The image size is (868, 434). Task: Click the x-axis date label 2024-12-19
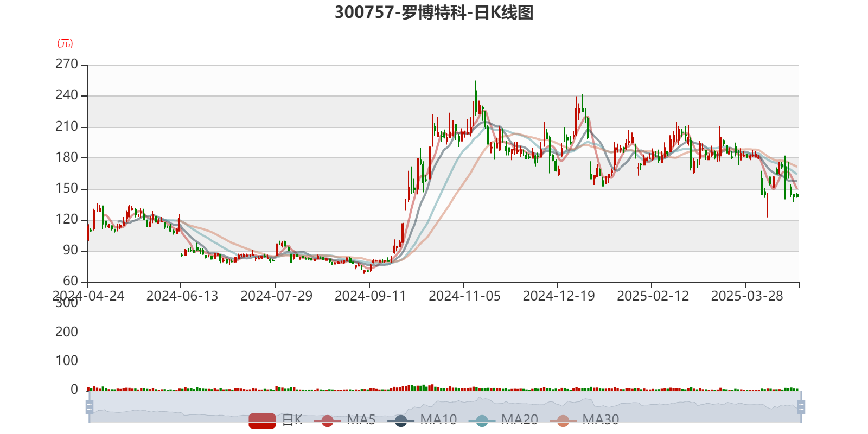click(559, 296)
